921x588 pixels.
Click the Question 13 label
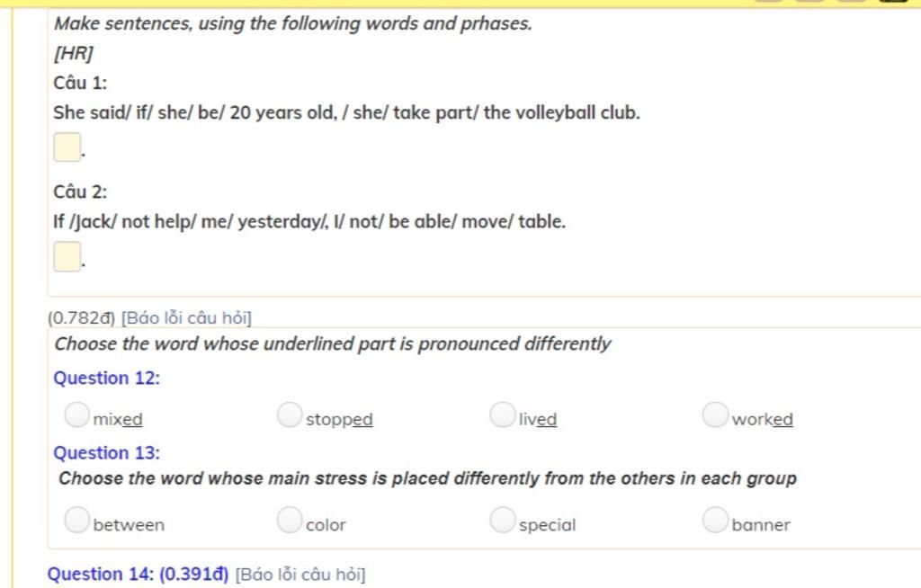click(x=106, y=453)
